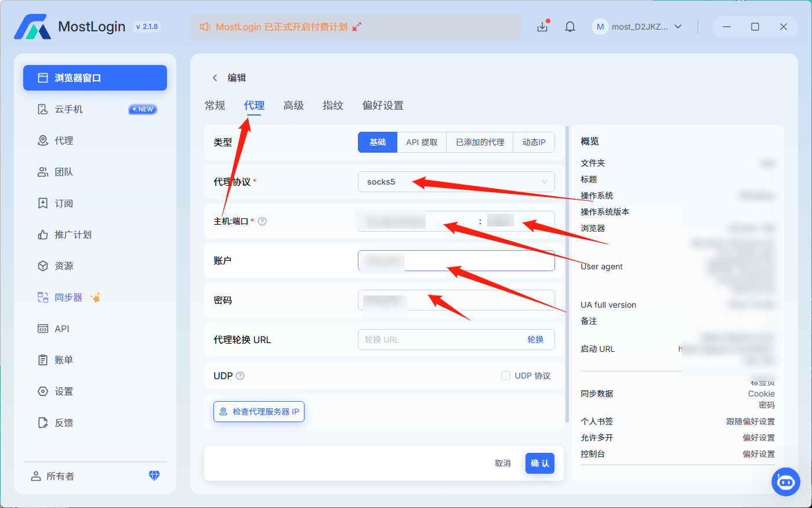Open 云手机 in the sidebar
Screen dimensions: 812x508
(x=95, y=109)
